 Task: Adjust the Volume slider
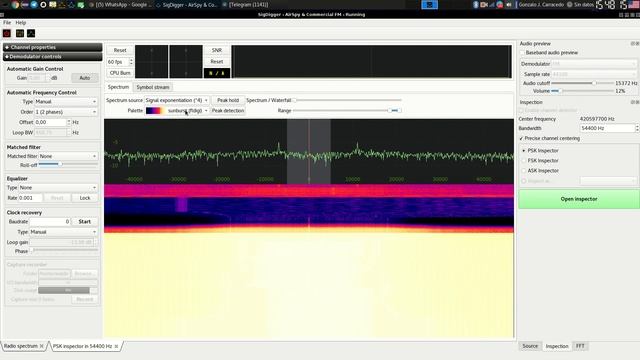(582, 91)
